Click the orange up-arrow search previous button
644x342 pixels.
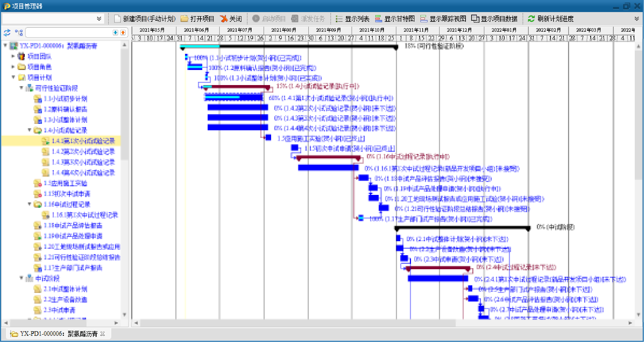(x=123, y=33)
